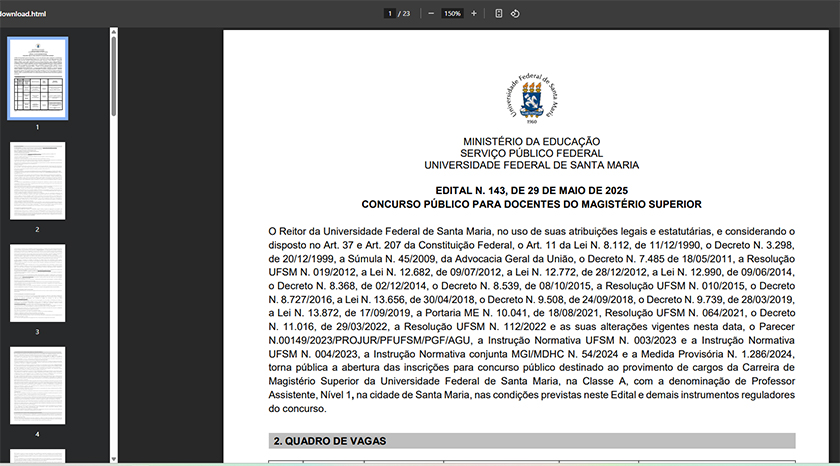The width and height of the screenshot is (840, 466).
Task: Jump to page 3 thumbnail
Action: pos(38,283)
